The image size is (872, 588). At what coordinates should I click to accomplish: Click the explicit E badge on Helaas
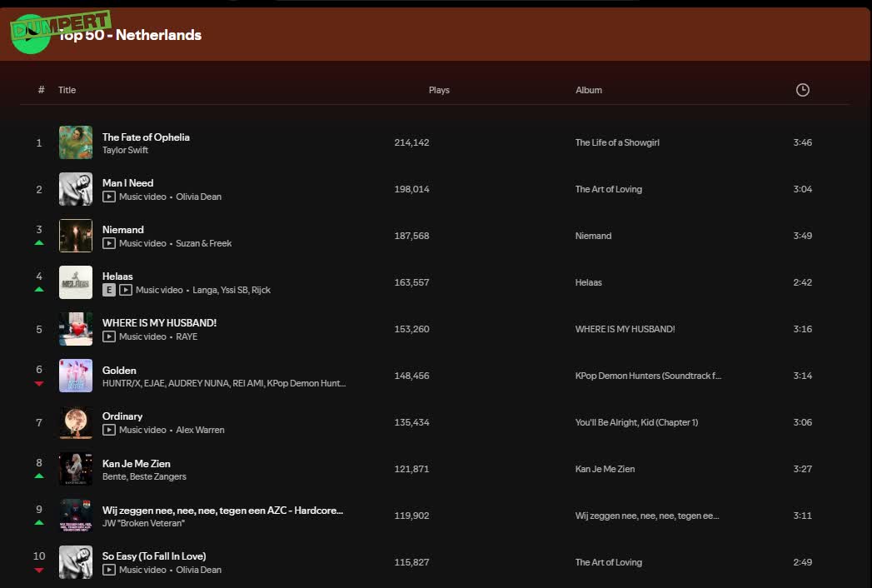pyautogui.click(x=108, y=290)
